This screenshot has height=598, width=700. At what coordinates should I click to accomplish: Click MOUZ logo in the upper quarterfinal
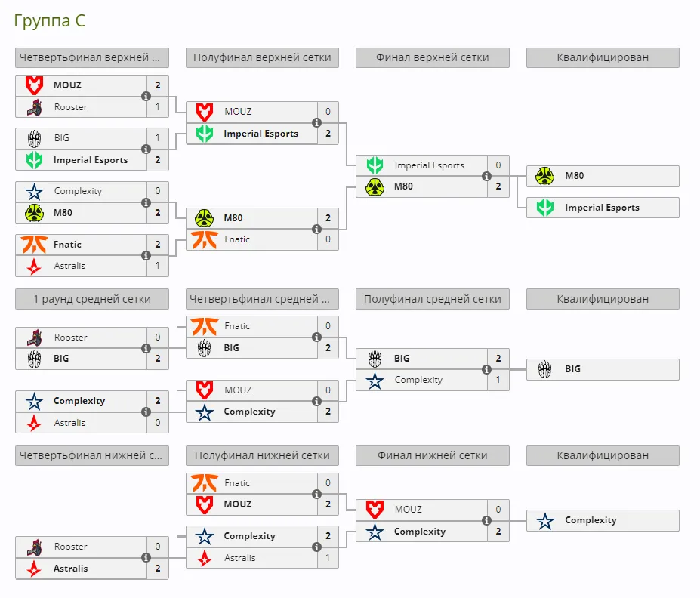(x=34, y=85)
